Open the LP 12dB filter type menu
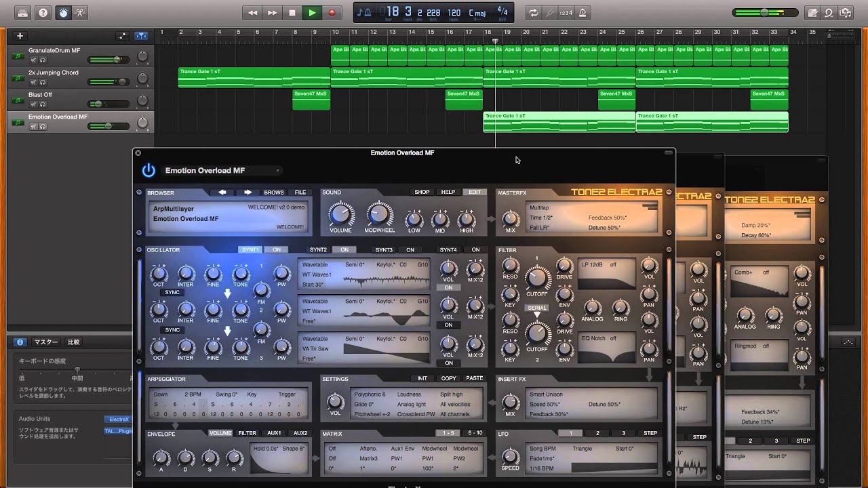This screenshot has width=868, height=488. point(591,264)
